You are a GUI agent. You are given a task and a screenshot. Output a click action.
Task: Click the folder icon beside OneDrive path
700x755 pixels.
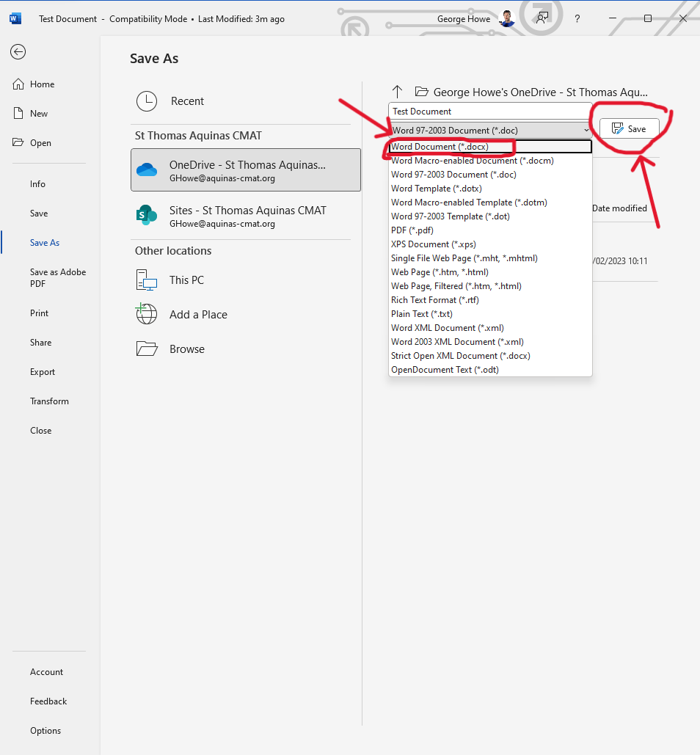point(422,92)
